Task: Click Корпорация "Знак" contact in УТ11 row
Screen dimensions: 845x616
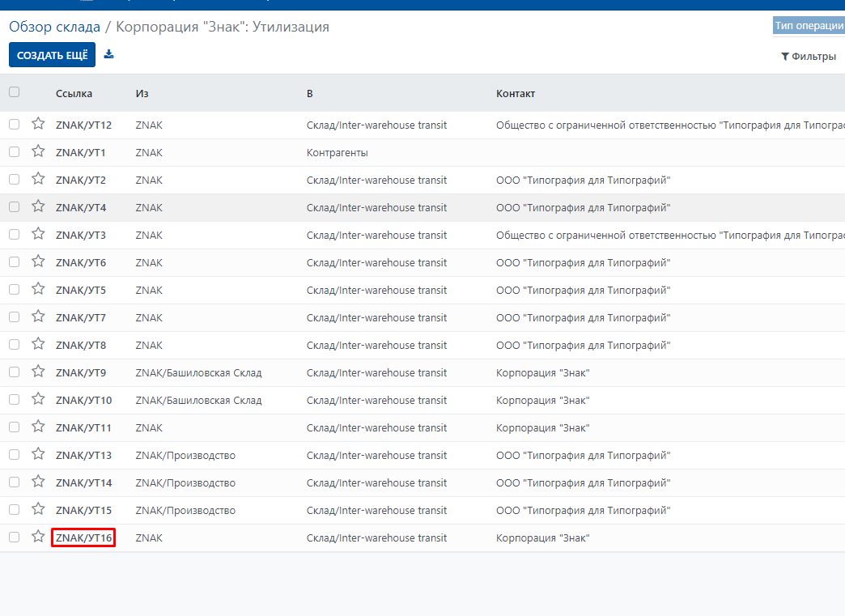Action: [542, 428]
